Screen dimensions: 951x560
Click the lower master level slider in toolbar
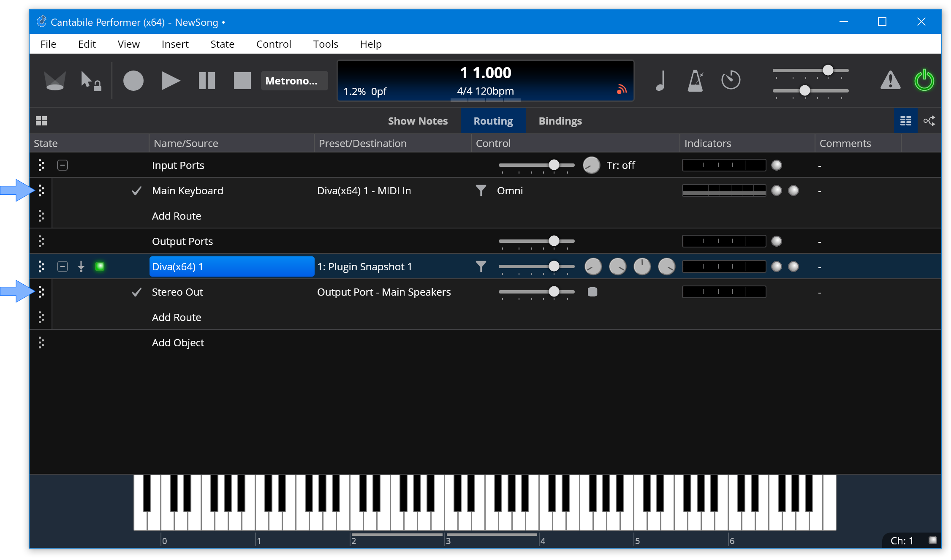pos(810,91)
